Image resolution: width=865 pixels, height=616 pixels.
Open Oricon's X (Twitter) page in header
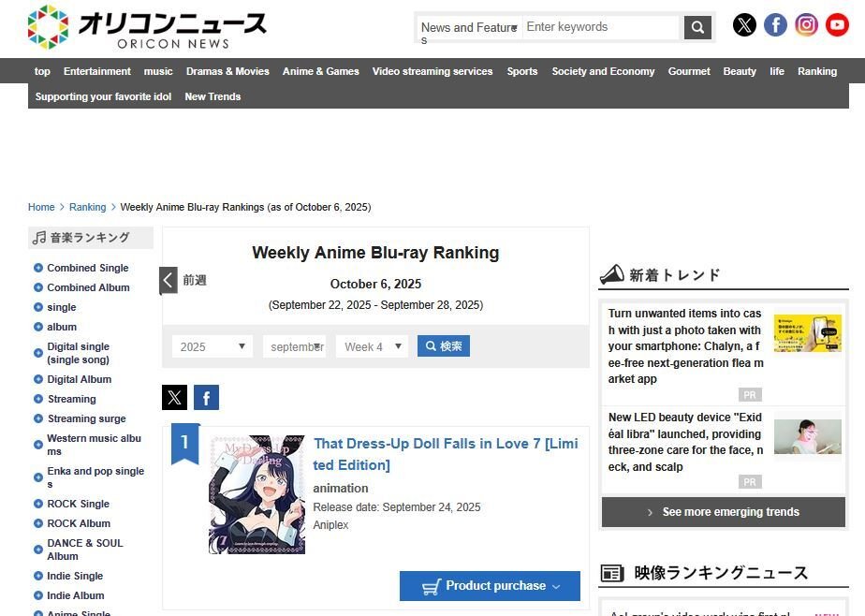744,25
